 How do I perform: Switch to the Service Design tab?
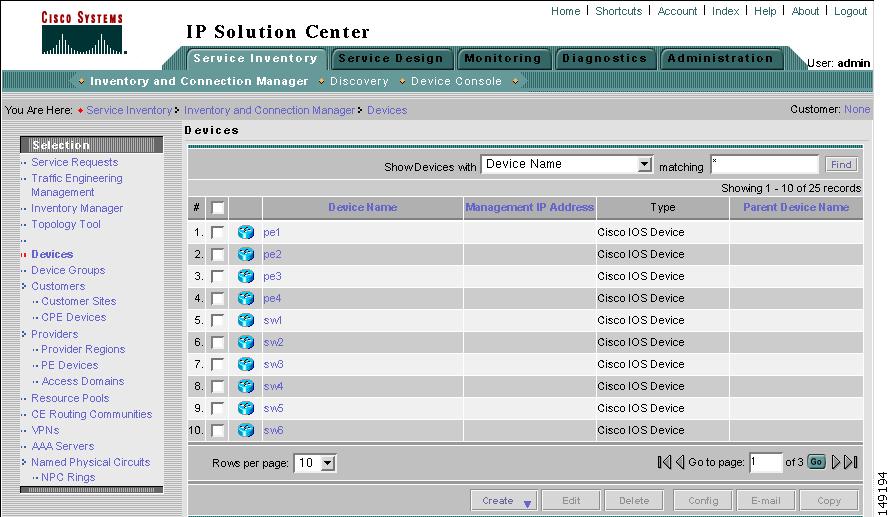point(391,58)
